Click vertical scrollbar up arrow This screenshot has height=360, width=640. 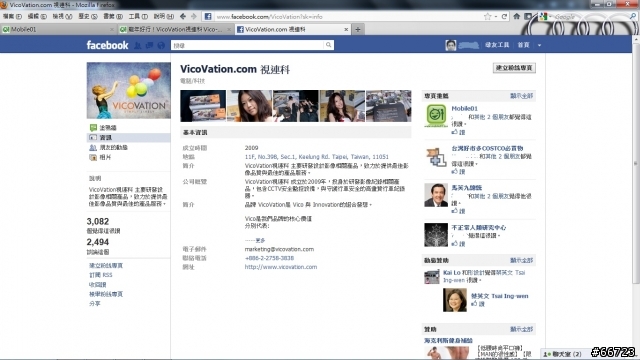pyautogui.click(x=636, y=40)
